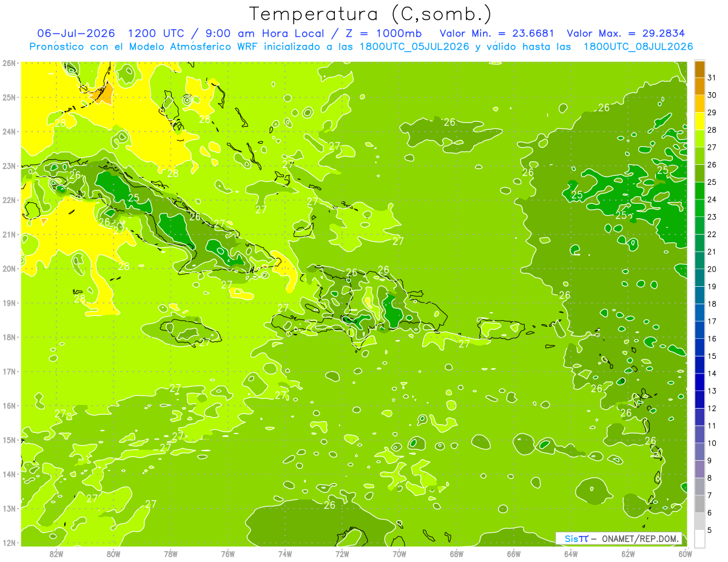Click latitude axis label "25N"
Viewport: 728px width, 562px height.
coord(9,97)
